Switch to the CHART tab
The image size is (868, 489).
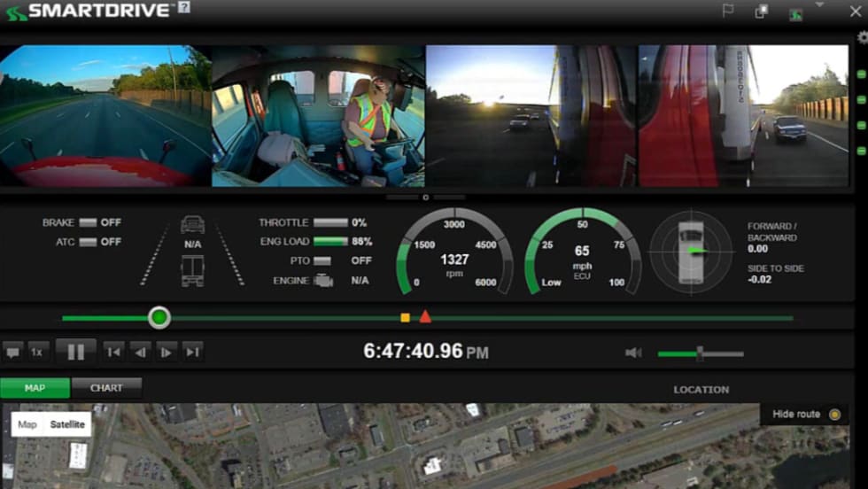tap(106, 388)
